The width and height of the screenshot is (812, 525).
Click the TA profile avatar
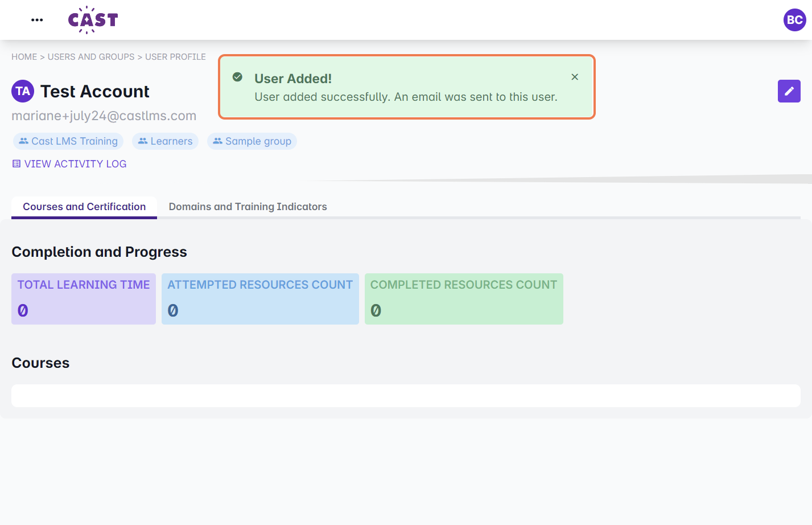(23, 91)
